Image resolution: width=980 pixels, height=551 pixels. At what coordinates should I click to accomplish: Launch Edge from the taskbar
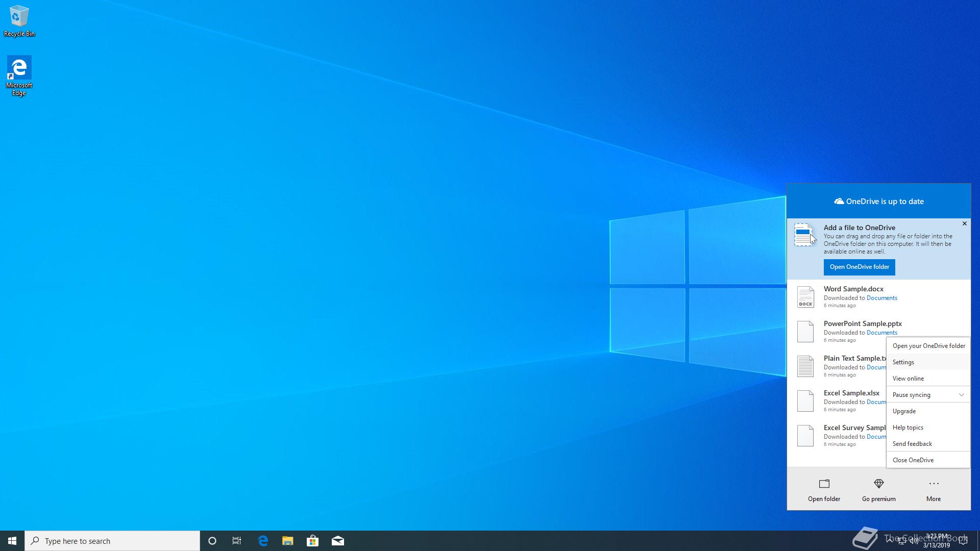coord(263,541)
